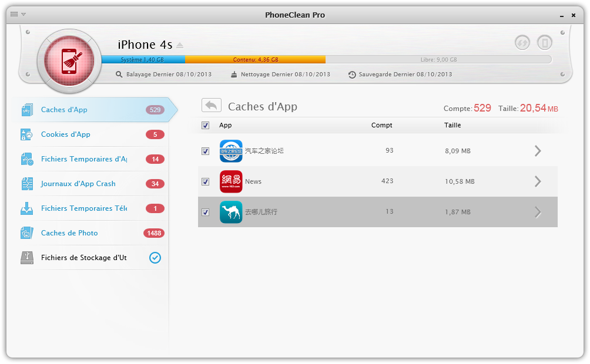Viewport: 590px width, 364px height.
Task: Uncheck the 汽车之家论坛 row checkbox
Action: click(x=206, y=151)
